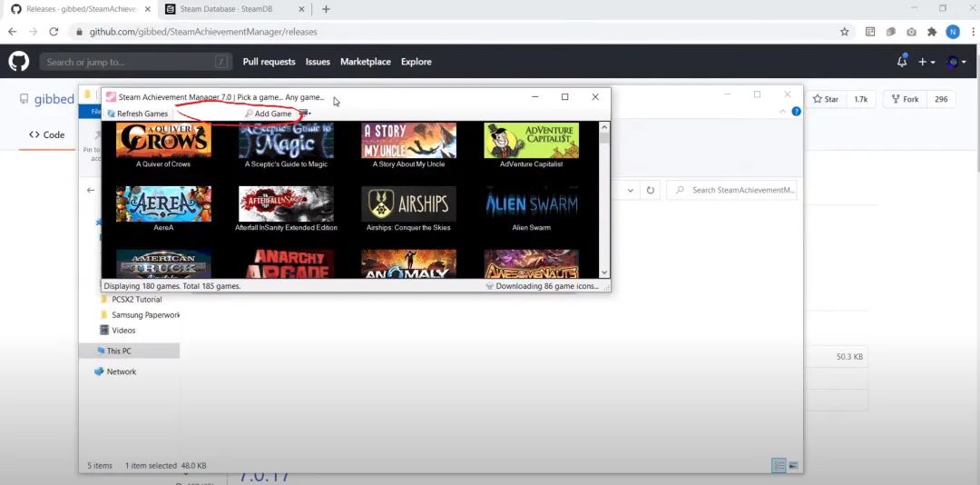Open the Pull requests menu item
Viewport: 980px width, 485px height.
pos(269,62)
